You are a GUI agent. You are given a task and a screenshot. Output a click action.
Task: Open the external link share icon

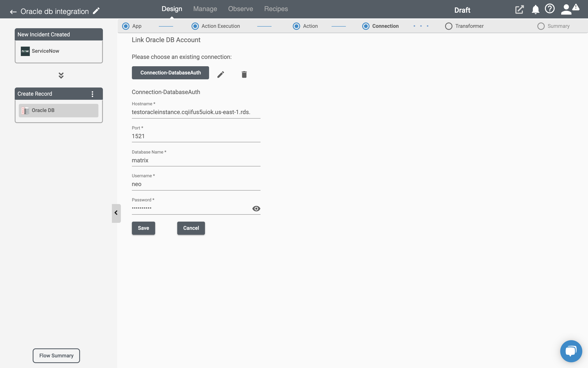[519, 10]
